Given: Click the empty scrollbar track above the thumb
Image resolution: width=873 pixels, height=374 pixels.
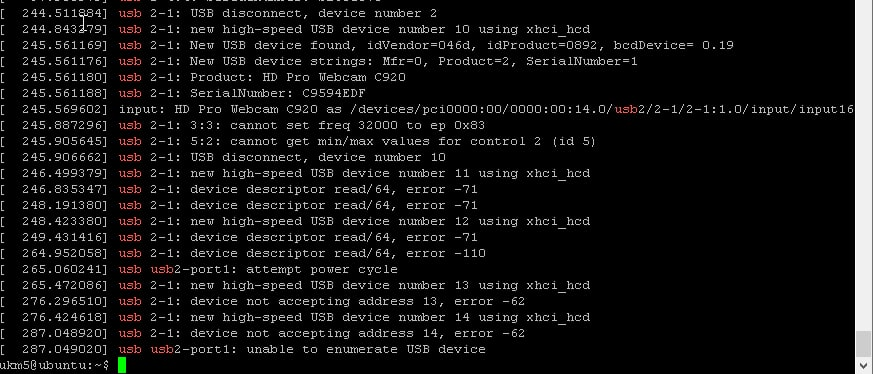Looking at the screenshot, I should pyautogui.click(x=864, y=165).
